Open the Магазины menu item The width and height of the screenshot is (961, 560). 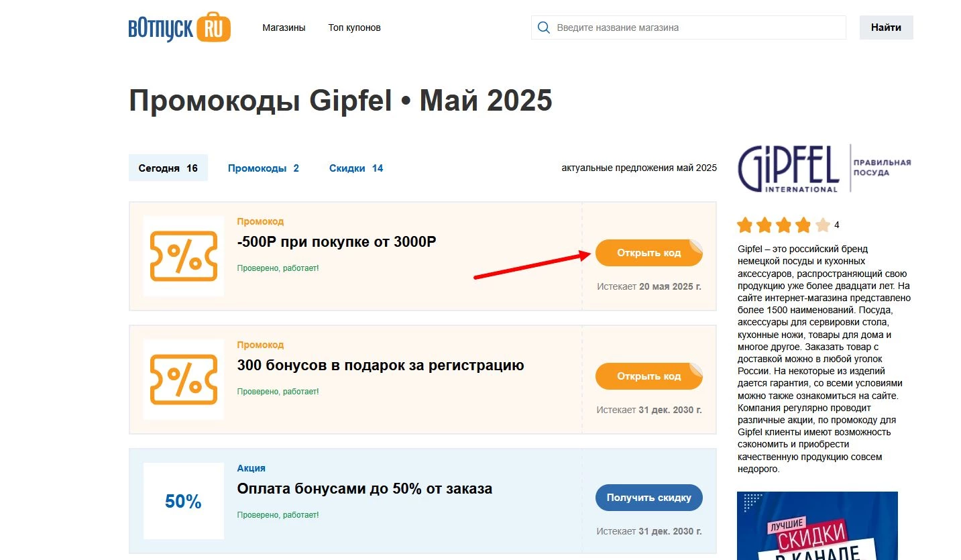(284, 27)
